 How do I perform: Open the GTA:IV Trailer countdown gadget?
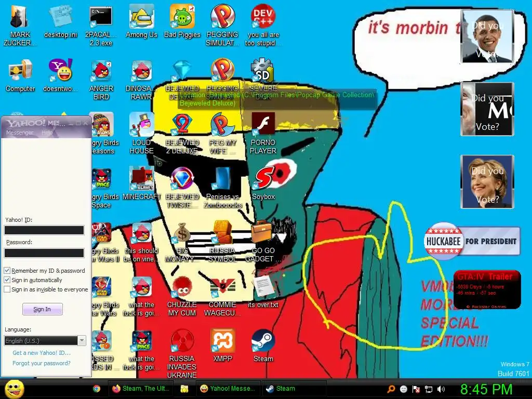[x=487, y=290]
